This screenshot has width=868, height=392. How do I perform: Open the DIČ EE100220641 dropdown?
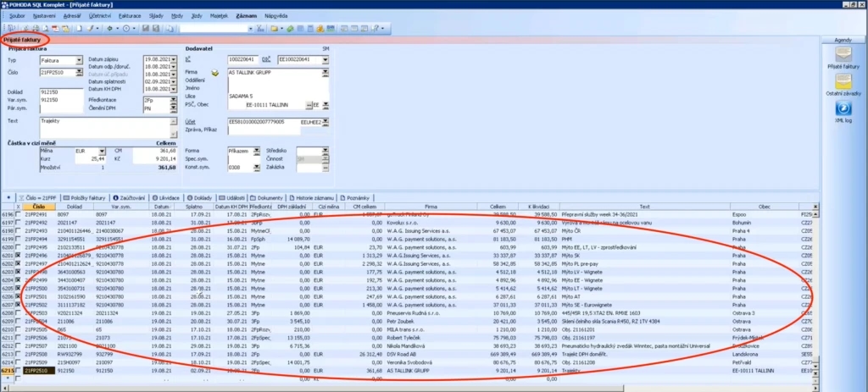pos(325,59)
